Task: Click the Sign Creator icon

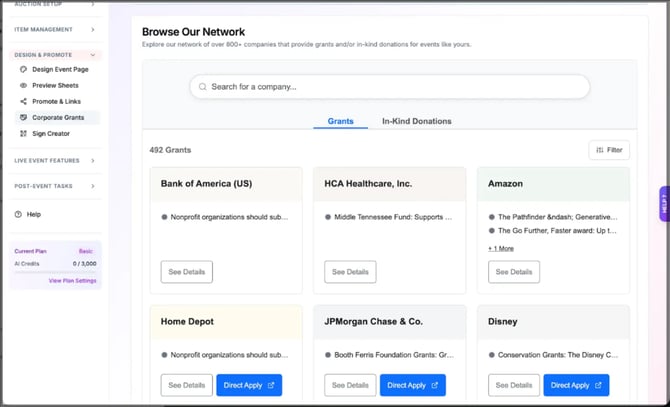Action: point(23,134)
